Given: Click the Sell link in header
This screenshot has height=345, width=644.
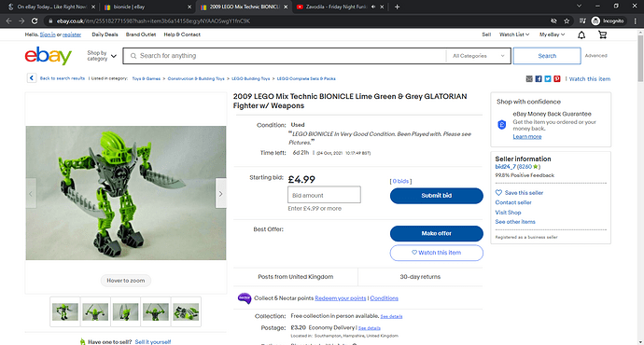Looking at the screenshot, I should (486, 34).
